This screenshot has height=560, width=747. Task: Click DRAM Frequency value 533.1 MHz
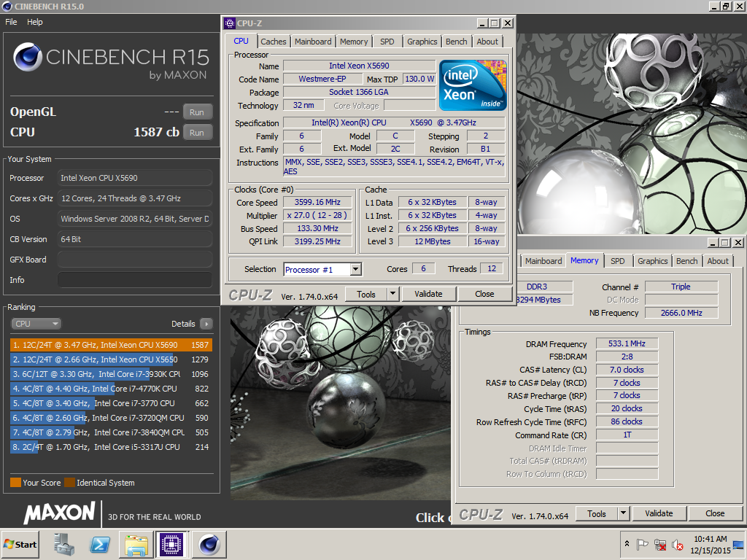[x=627, y=343]
